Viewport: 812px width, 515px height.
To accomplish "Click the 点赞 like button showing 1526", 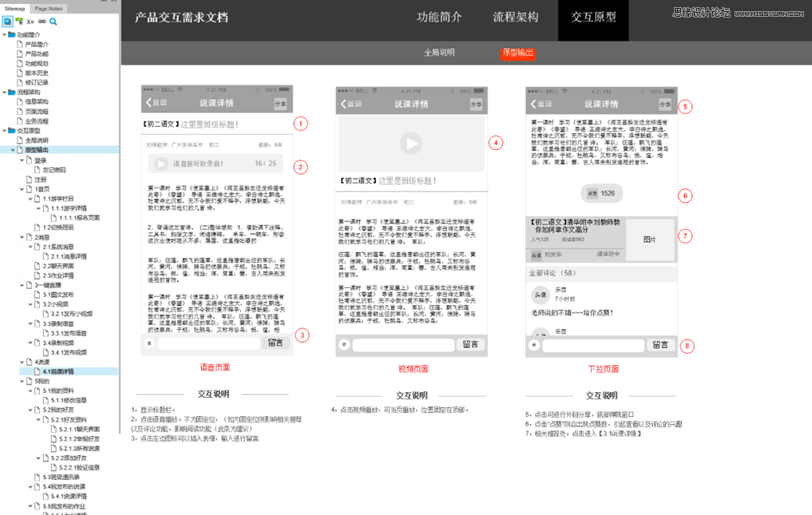I will [601, 193].
